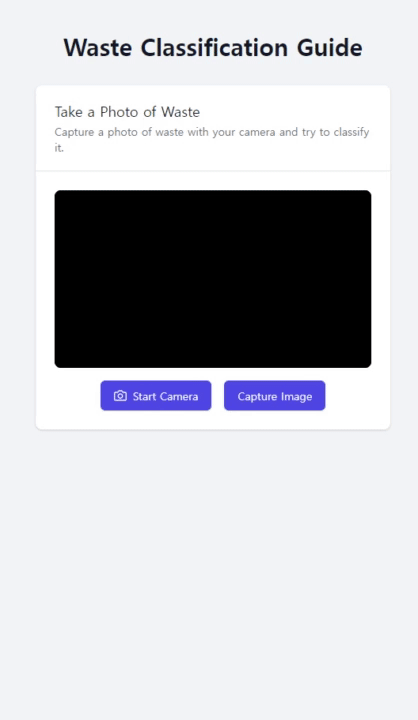
Task: Click the word 'Capture' beginning the description
Action: (x=74, y=133)
